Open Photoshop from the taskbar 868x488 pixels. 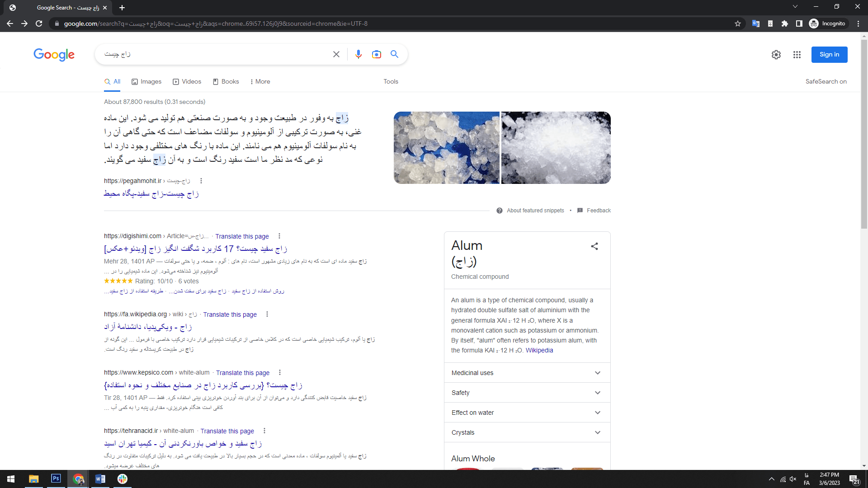coord(56,479)
